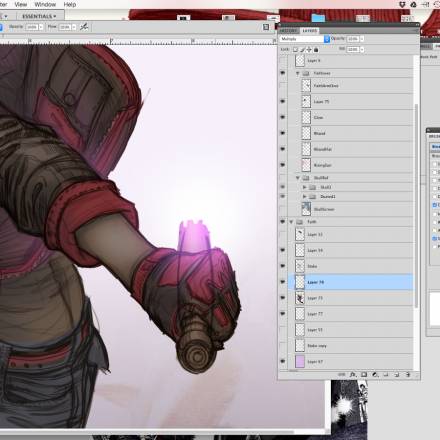Delete layer with trash icon
Viewport: 440px width, 440px height.
[408, 375]
